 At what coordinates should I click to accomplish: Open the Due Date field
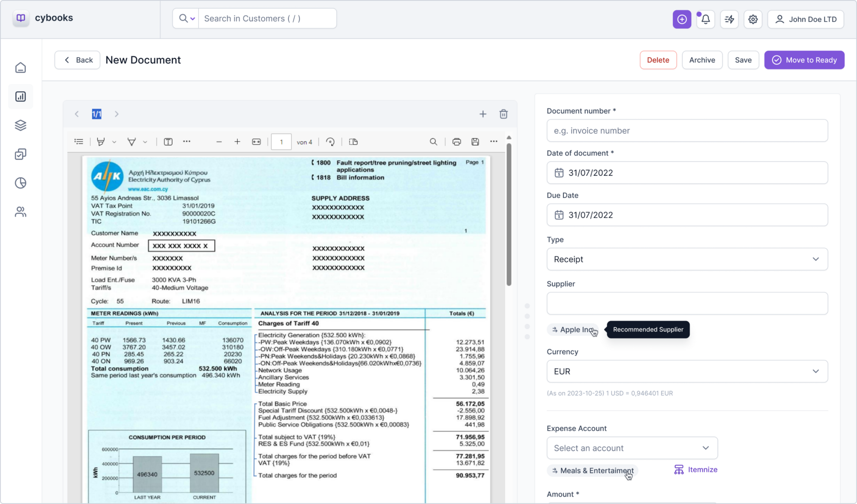tap(687, 215)
